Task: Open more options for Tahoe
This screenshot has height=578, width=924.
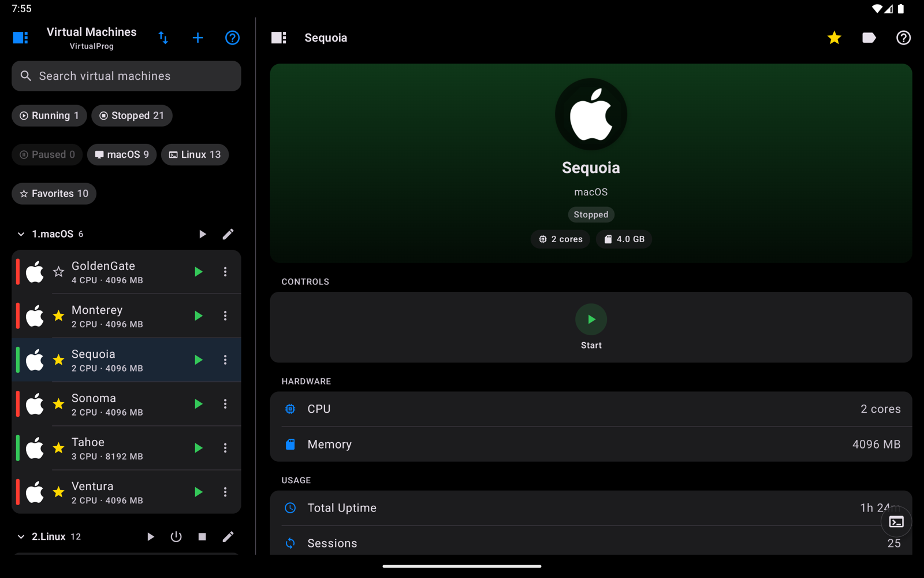Action: 225,448
